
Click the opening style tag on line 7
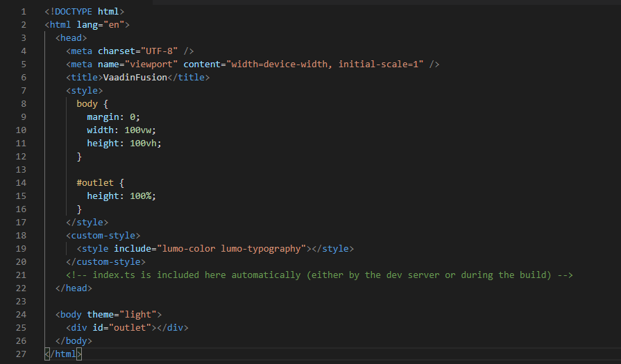tap(85, 91)
